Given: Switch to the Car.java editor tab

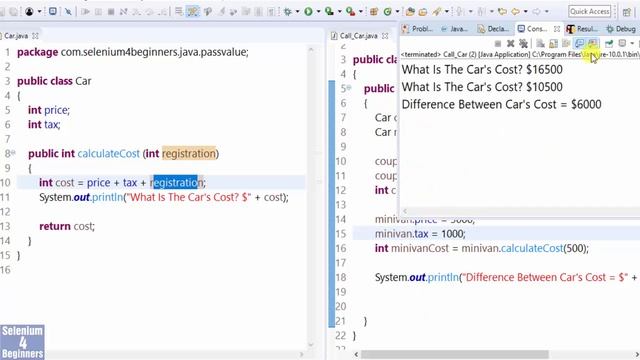Looking at the screenshot, I should [x=16, y=36].
